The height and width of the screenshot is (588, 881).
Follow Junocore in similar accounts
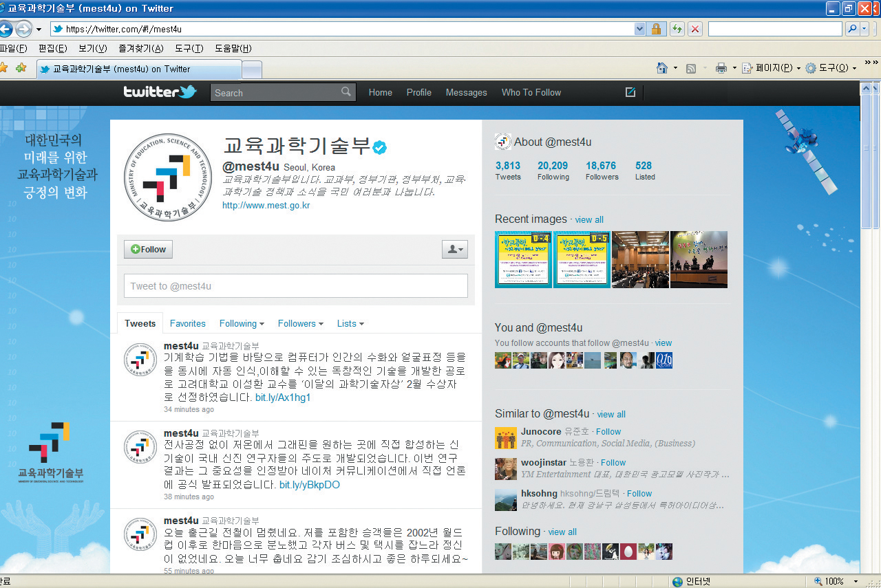click(x=608, y=432)
